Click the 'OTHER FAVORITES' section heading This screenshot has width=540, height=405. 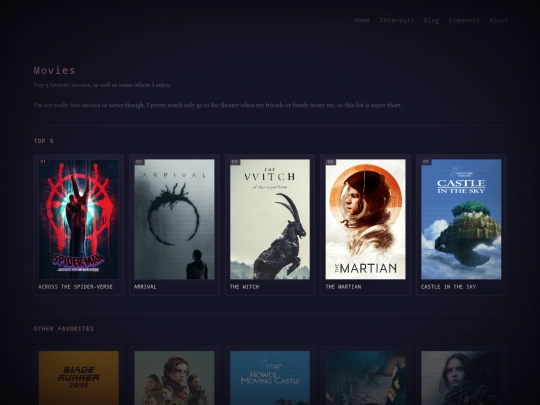pyautogui.click(x=63, y=329)
